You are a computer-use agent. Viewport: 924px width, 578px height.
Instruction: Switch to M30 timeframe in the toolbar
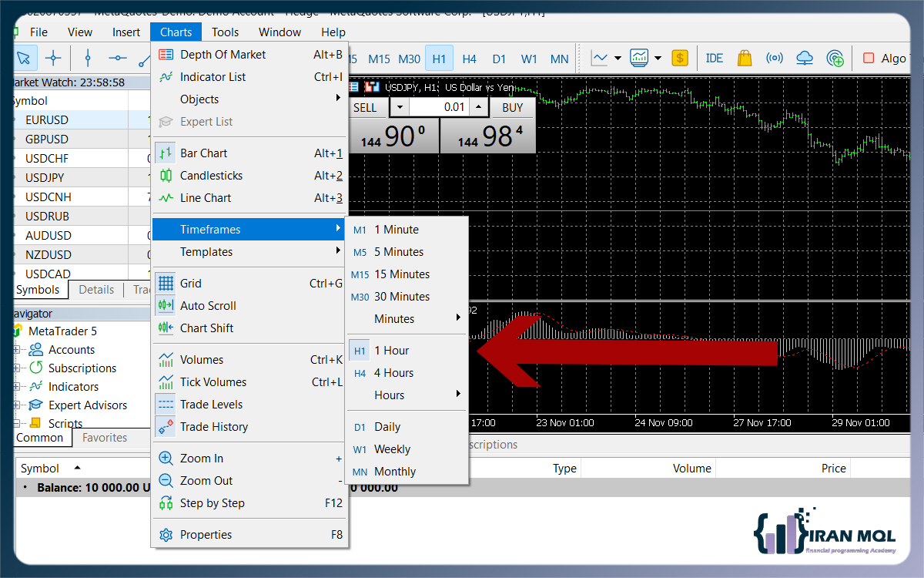pyautogui.click(x=410, y=59)
